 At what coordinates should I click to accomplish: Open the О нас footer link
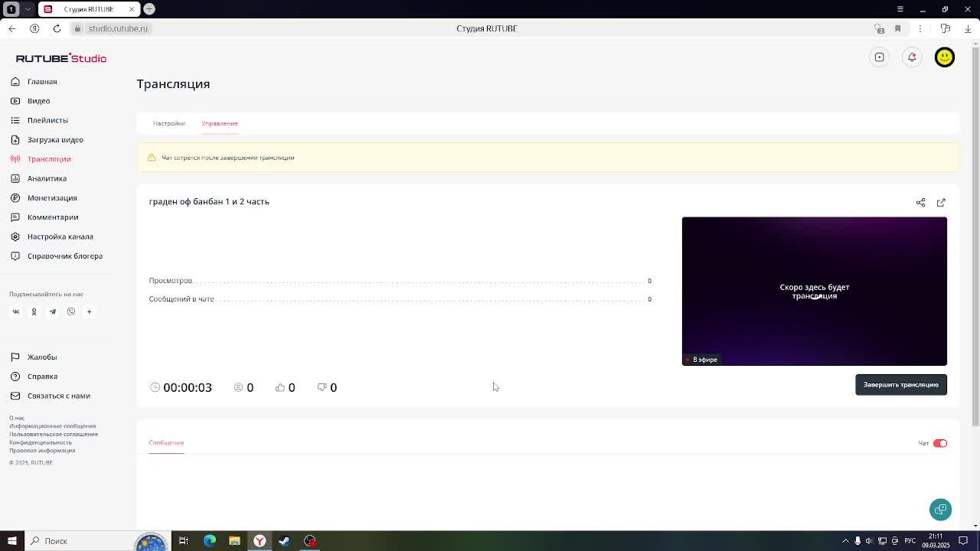[17, 418]
